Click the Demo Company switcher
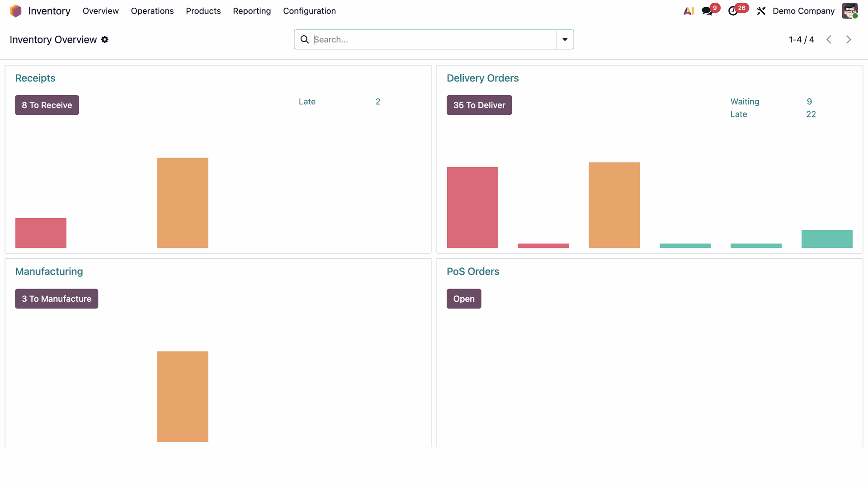Screen dimensions: 868x486 point(803,11)
